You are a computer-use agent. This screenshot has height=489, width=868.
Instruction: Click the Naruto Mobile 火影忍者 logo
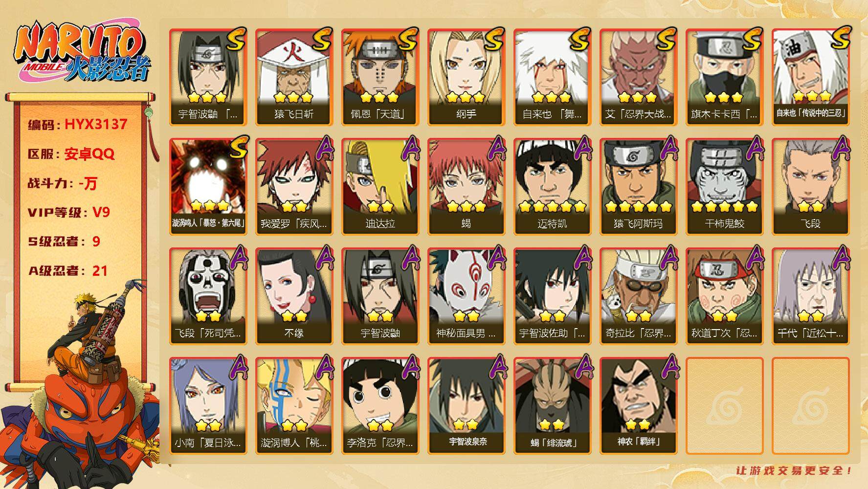tap(82, 53)
